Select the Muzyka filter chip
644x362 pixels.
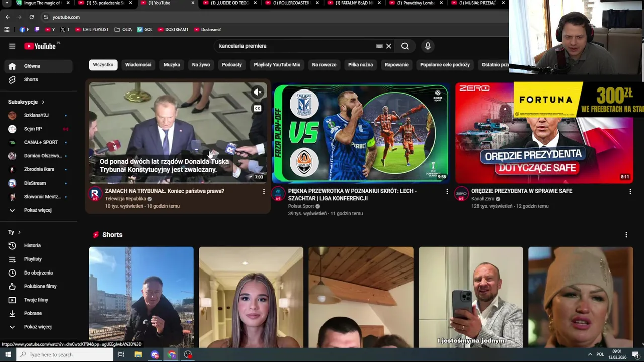tap(172, 65)
